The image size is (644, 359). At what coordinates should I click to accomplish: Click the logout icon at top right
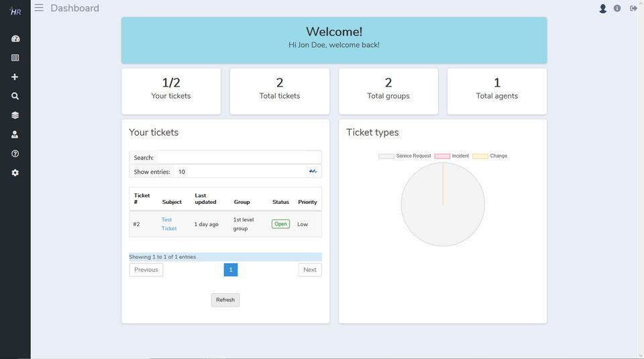633,8
